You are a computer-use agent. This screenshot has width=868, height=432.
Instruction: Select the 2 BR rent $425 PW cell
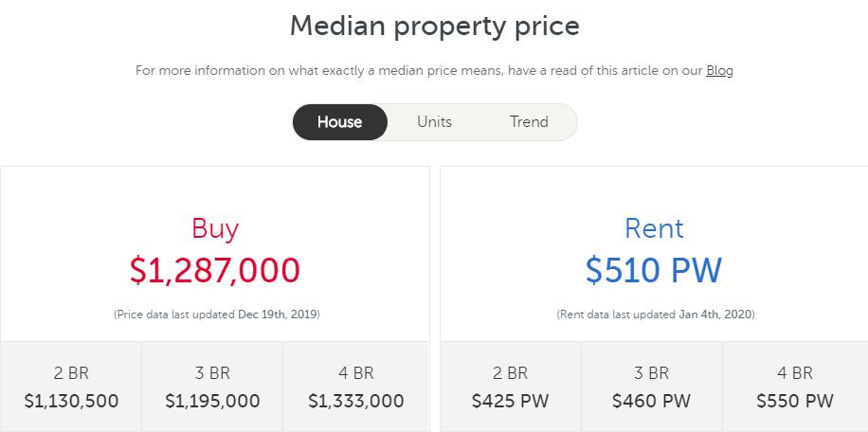pos(511,401)
